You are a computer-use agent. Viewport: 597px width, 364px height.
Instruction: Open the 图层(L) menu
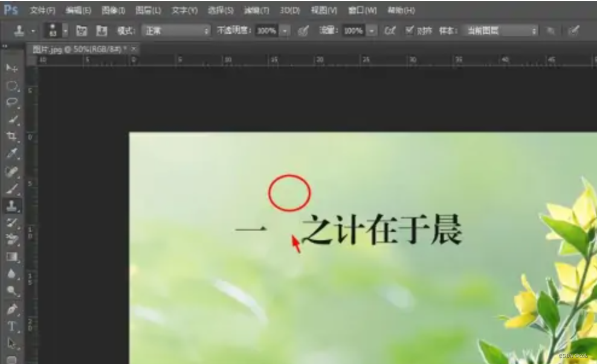tap(148, 10)
